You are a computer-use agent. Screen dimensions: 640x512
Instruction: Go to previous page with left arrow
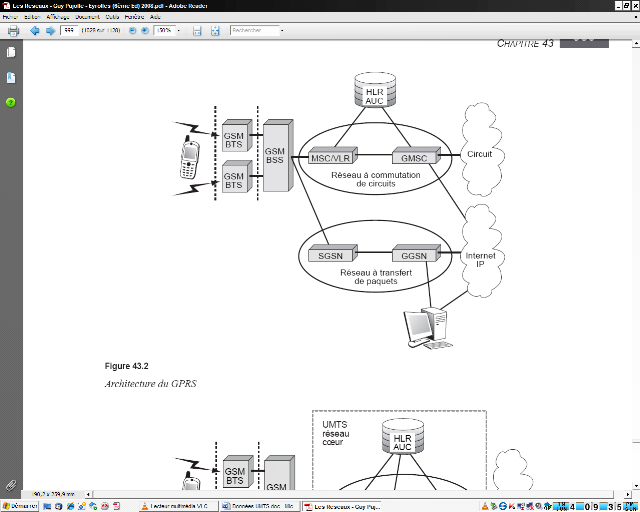pyautogui.click(x=35, y=31)
